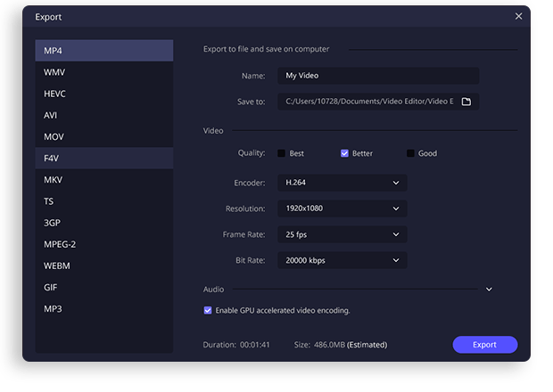Choose the HEVC export format

pos(103,94)
